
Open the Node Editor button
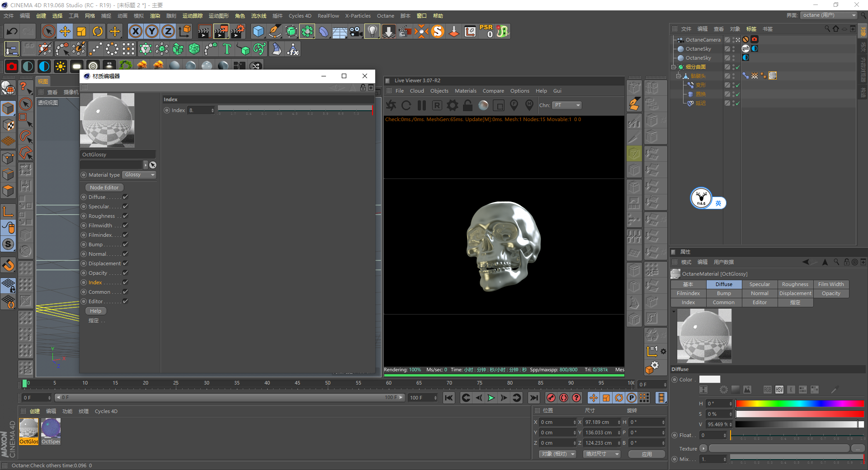click(104, 188)
